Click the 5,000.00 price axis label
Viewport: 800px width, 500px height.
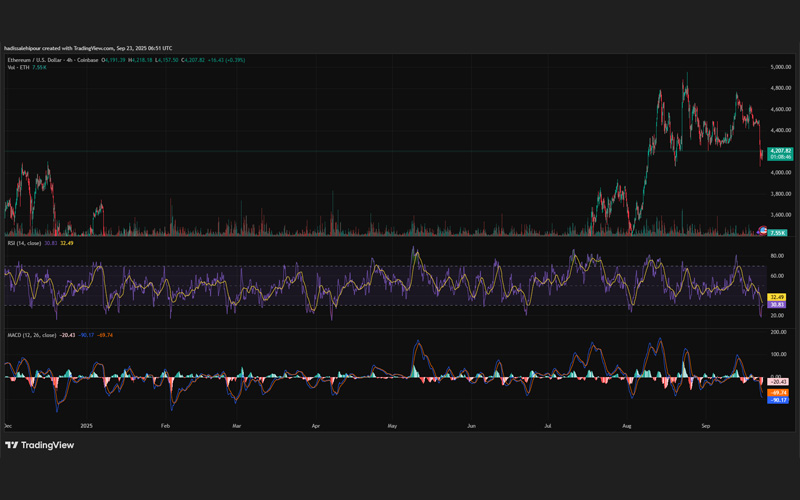(781, 67)
